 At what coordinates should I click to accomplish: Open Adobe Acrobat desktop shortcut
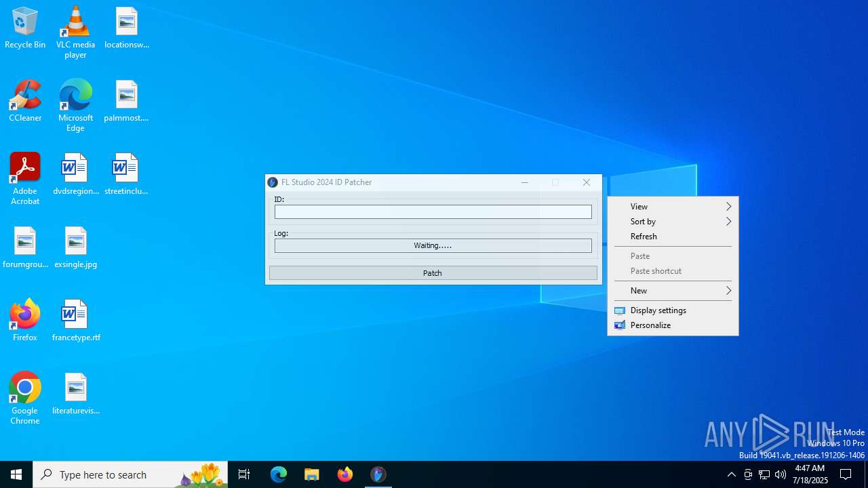point(25,179)
